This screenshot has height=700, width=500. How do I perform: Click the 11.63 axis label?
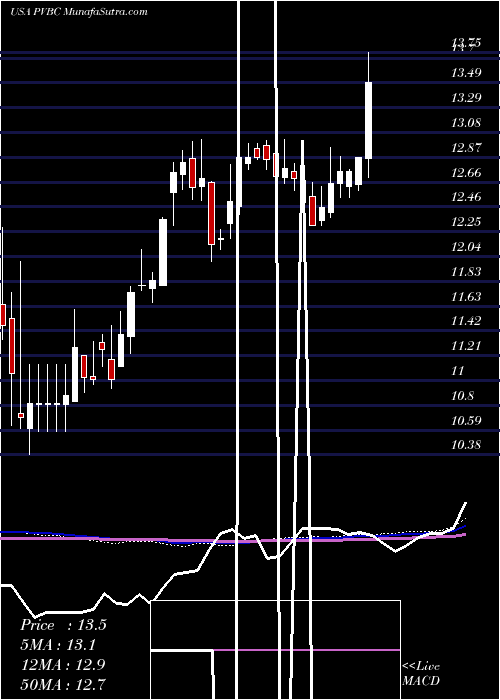[467, 296]
